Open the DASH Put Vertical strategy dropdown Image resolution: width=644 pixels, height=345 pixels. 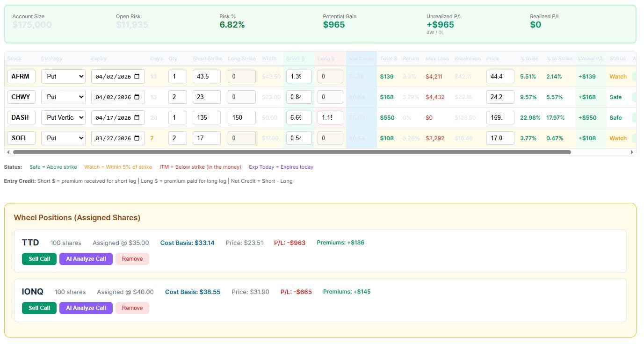point(63,117)
